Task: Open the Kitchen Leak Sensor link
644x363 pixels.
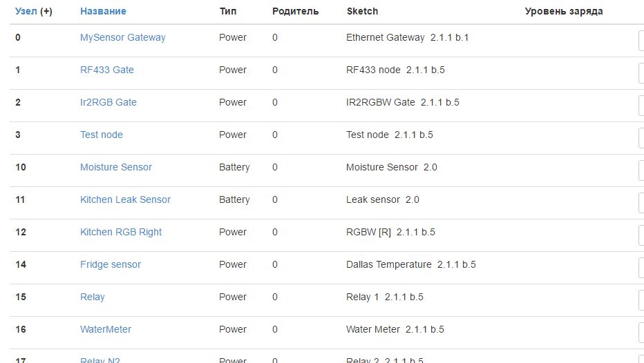Action: tap(125, 199)
